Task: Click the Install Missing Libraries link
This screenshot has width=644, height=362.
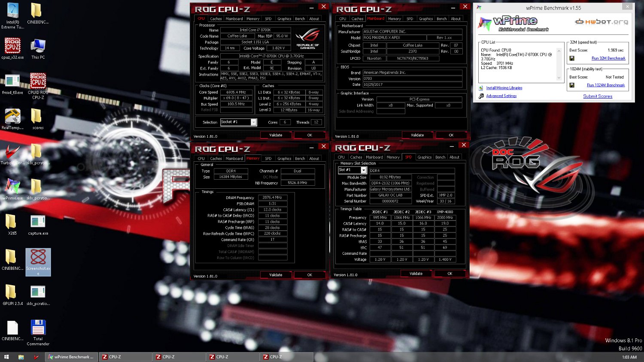Action: coord(504,88)
